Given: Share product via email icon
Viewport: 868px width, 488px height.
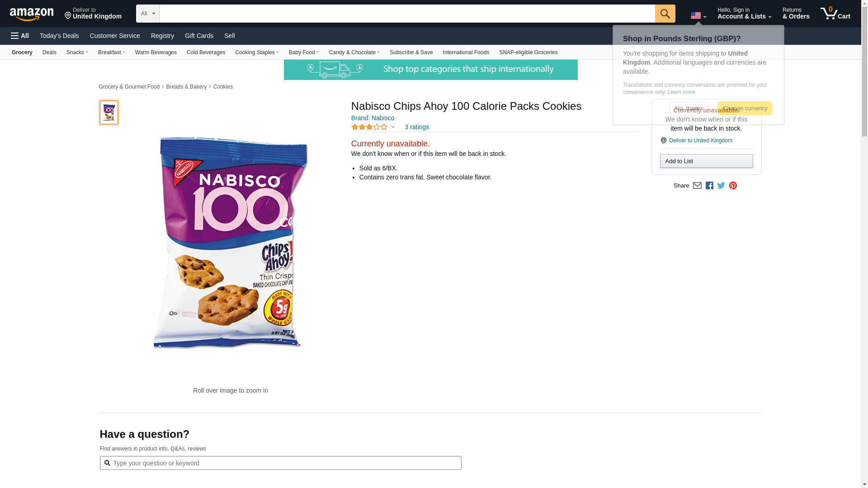Looking at the screenshot, I should coord(697,186).
